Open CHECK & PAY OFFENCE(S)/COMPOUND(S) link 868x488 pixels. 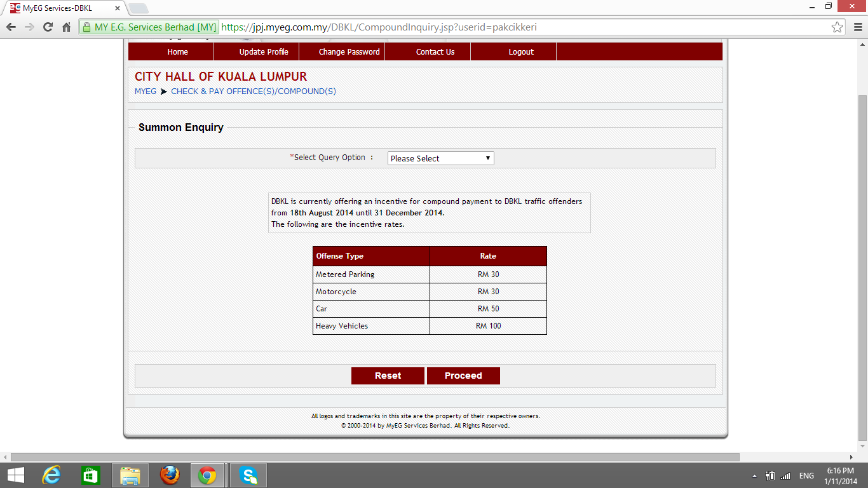pos(254,91)
